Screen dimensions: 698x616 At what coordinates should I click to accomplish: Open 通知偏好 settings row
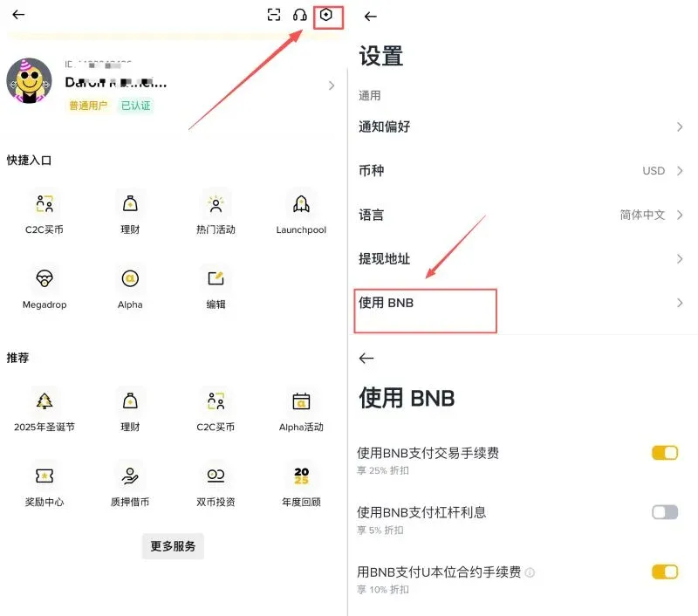point(521,127)
